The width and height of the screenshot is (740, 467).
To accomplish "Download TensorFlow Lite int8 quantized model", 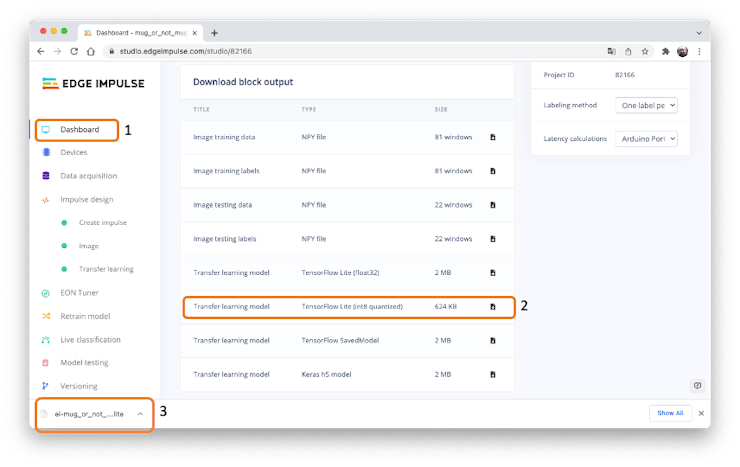I will 493,307.
